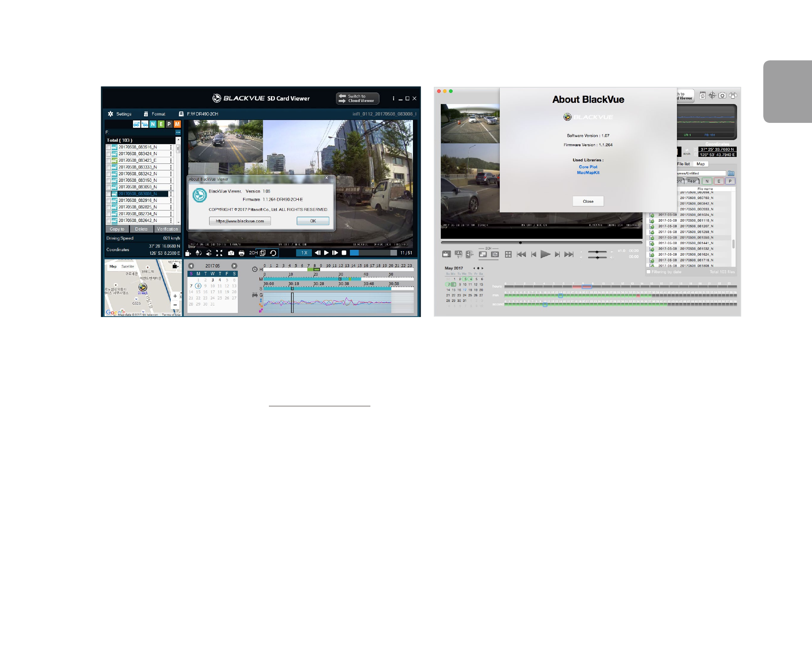Enable the Filtering by date checkbox
Image resolution: width=812 pixels, height=650 pixels.
(x=648, y=272)
